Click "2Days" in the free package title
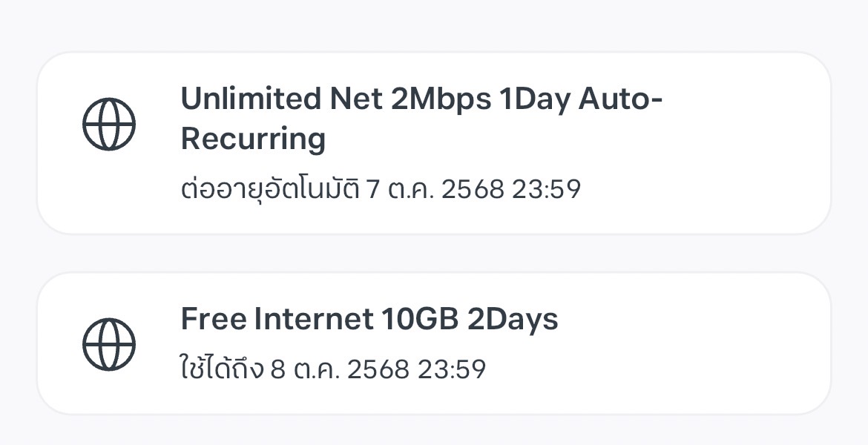868x445 pixels. point(512,319)
